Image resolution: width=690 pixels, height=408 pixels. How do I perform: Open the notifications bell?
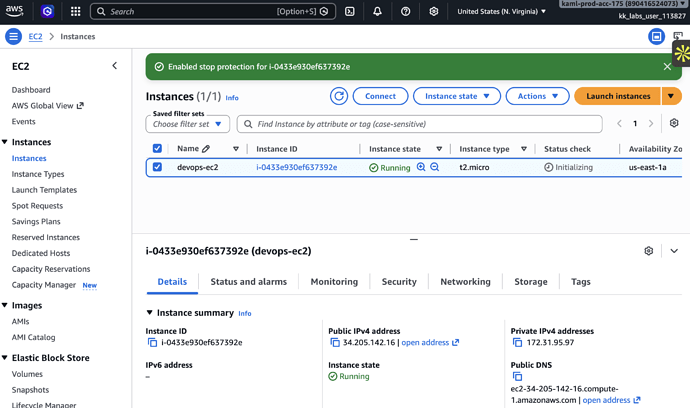(x=378, y=11)
